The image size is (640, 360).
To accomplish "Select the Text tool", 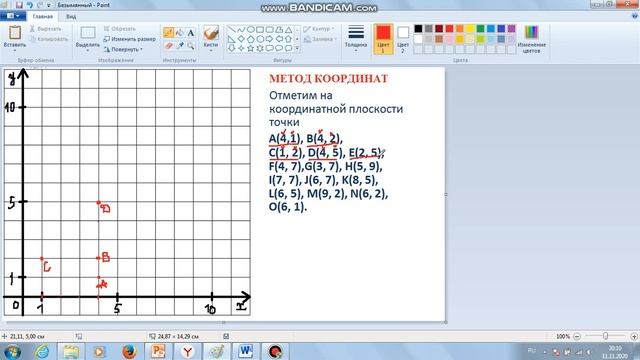I will 191,33.
